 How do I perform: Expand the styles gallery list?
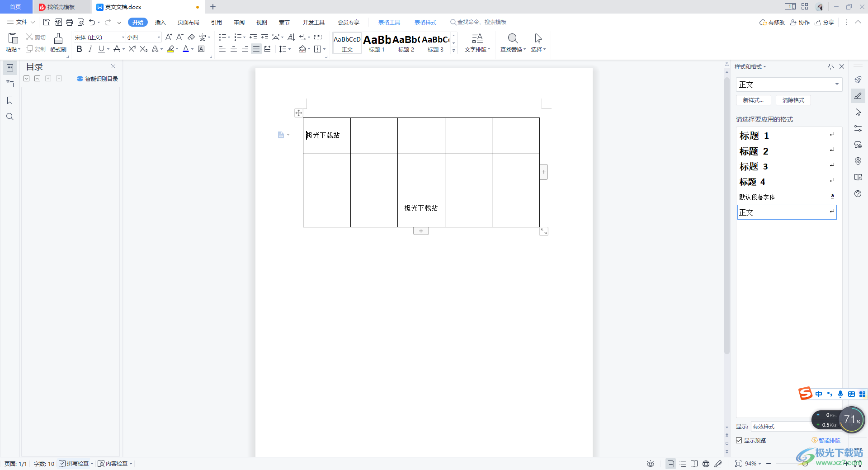[x=453, y=51]
